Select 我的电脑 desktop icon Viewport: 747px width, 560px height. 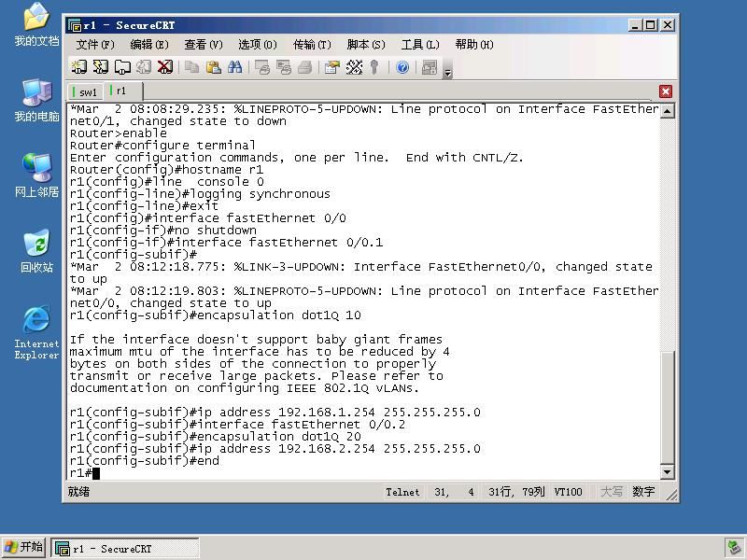pyautogui.click(x=36, y=101)
